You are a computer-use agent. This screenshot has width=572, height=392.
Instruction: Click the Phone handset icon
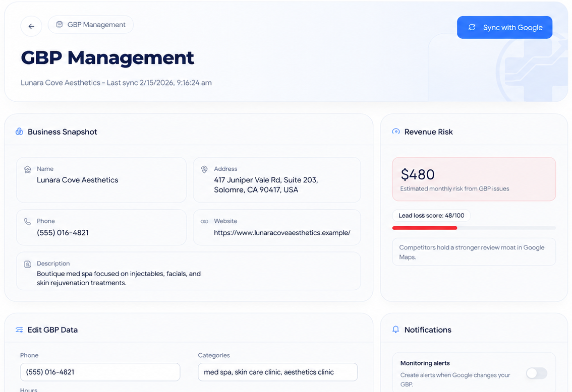point(27,222)
